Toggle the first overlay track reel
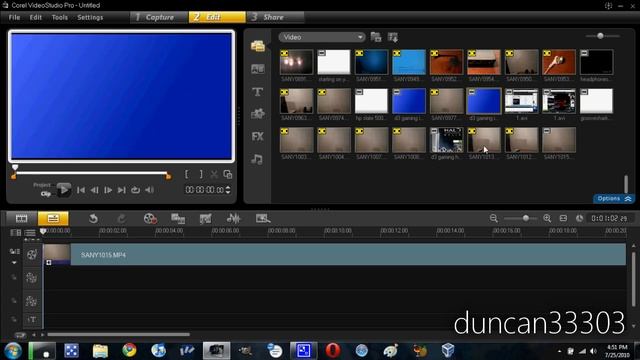Screen dimensions: 640x360 tap(31, 278)
